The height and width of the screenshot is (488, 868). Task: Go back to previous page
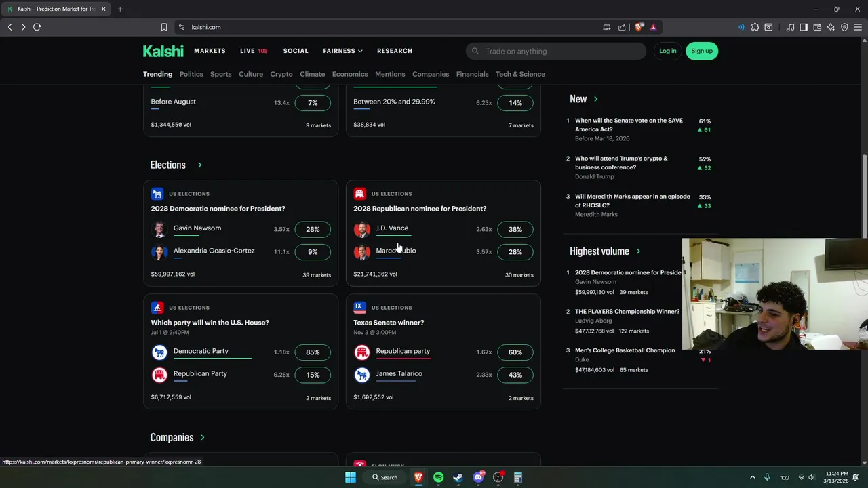9,27
